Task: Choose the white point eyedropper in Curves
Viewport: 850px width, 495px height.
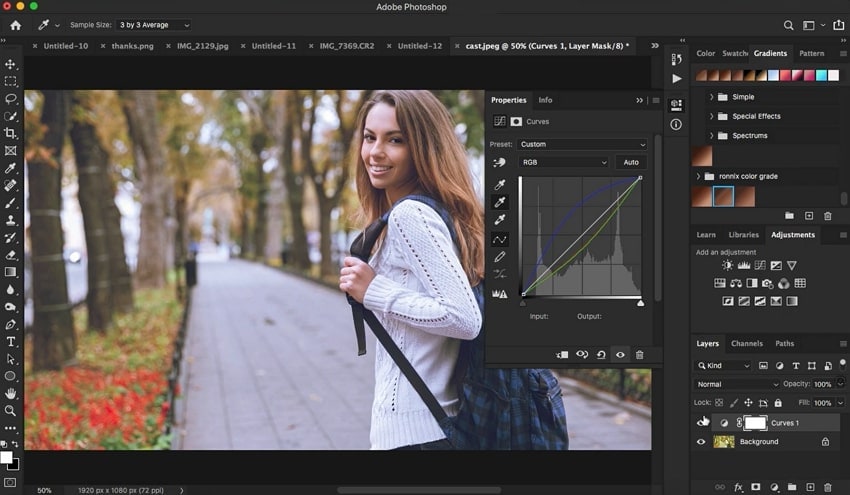Action: (x=500, y=220)
